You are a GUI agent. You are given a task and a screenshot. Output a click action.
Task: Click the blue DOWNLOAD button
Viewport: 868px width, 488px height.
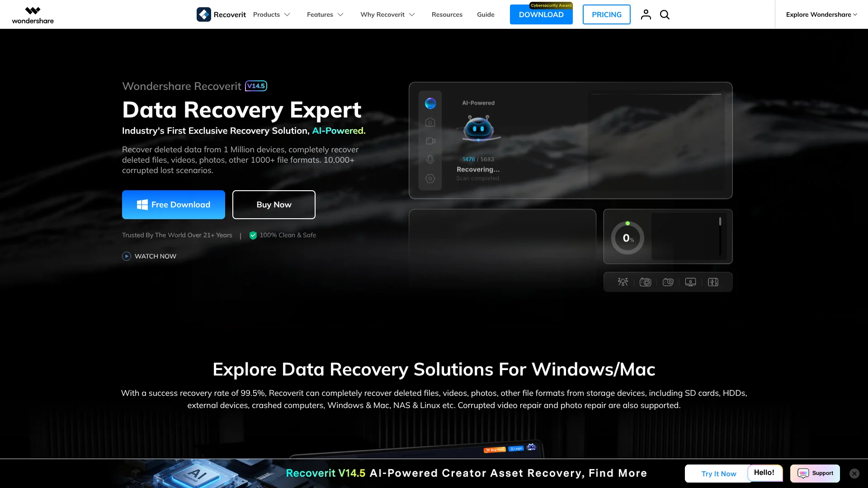point(541,14)
